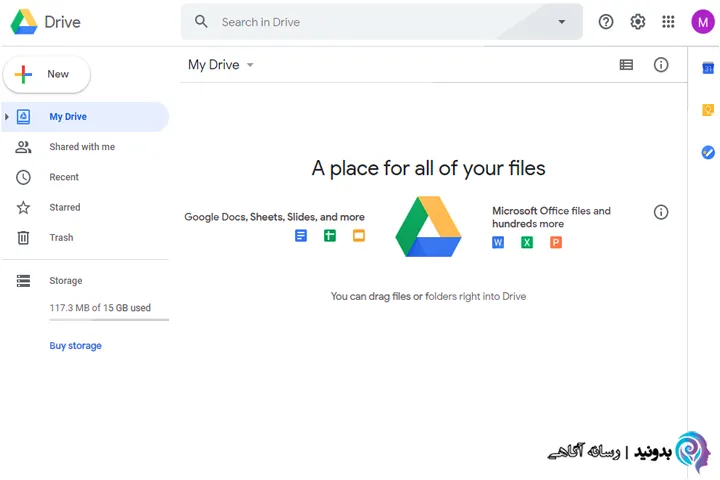Switch to list view layout icon
The image size is (720, 480).
point(626,65)
